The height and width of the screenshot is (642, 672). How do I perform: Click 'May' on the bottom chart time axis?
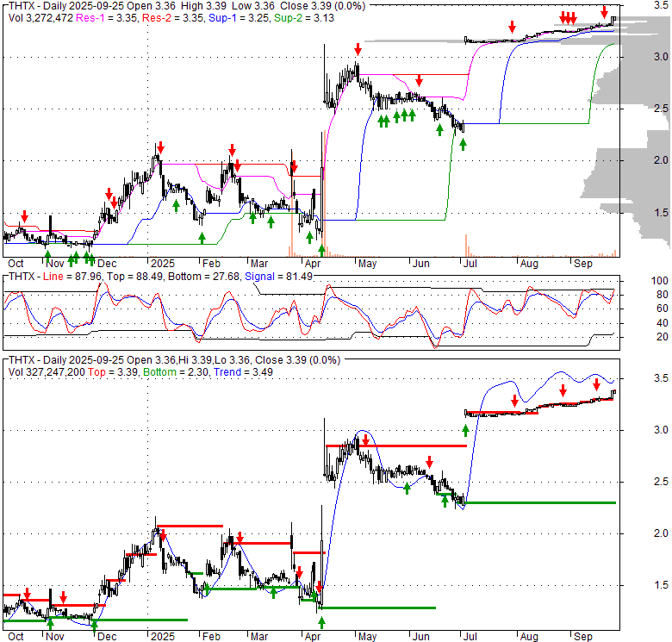[x=367, y=637]
